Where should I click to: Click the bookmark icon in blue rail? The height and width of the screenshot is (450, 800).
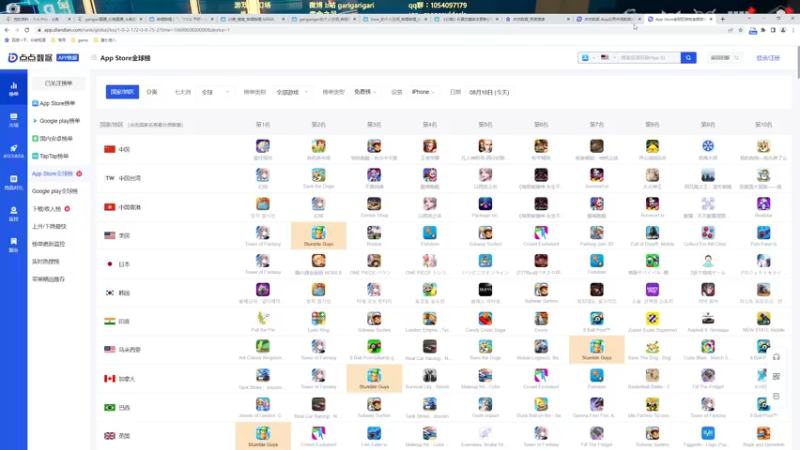[x=14, y=244]
